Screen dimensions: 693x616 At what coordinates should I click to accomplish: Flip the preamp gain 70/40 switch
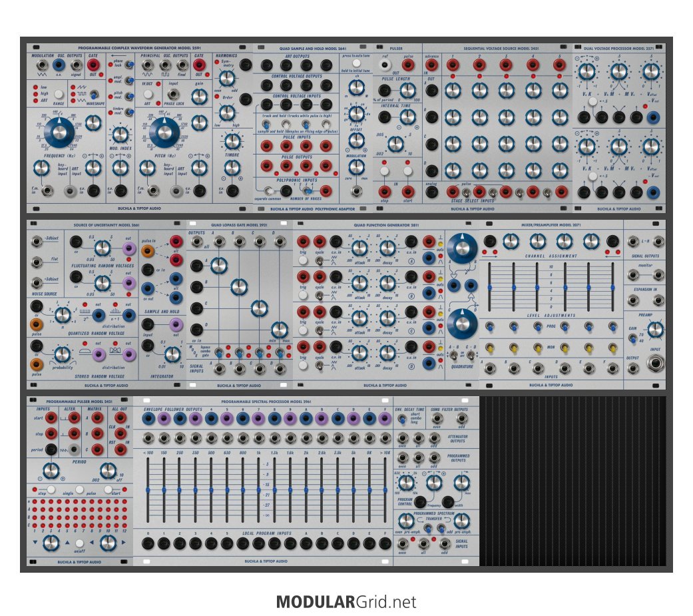click(x=633, y=338)
